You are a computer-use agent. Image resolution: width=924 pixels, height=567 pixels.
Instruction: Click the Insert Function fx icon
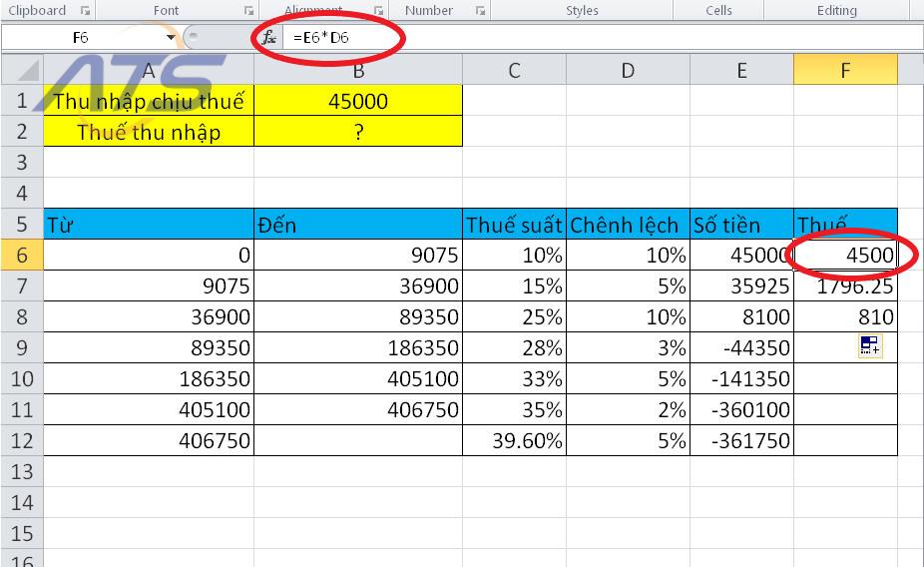[x=268, y=37]
